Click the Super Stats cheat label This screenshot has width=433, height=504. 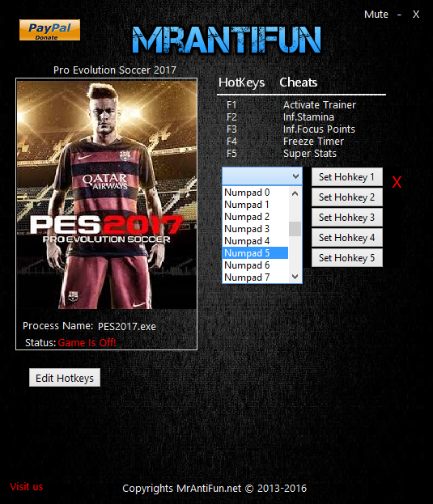(310, 154)
